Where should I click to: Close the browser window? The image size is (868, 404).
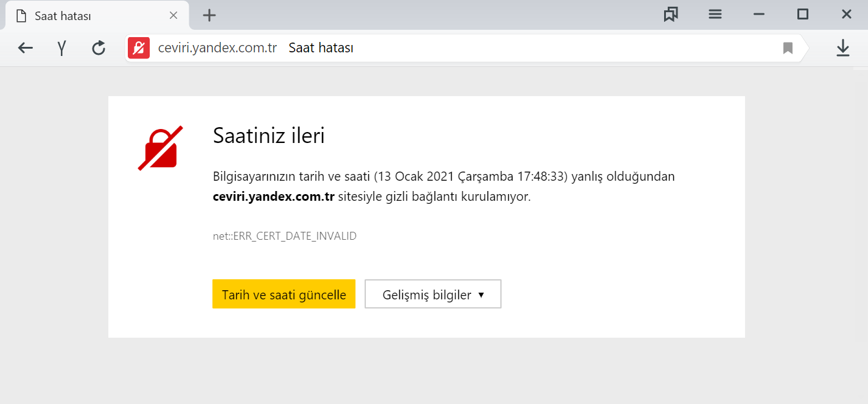point(847,14)
